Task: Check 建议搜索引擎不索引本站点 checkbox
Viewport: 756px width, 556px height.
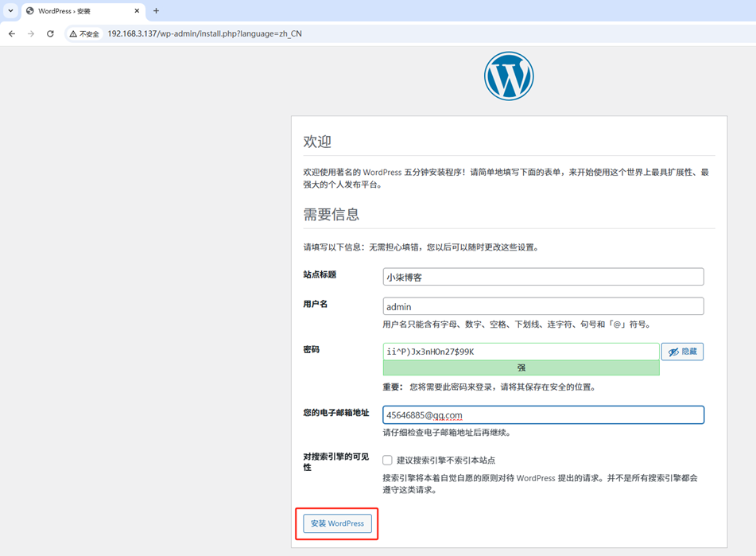Action: pos(388,460)
